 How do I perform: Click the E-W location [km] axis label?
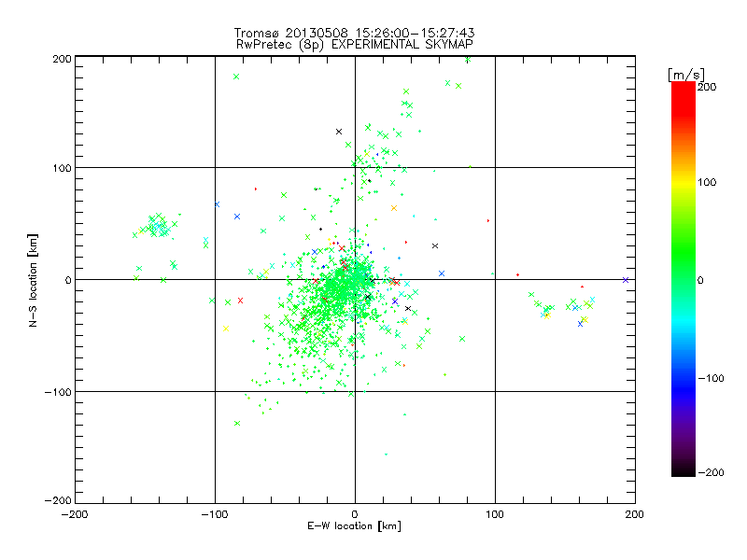[354, 526]
